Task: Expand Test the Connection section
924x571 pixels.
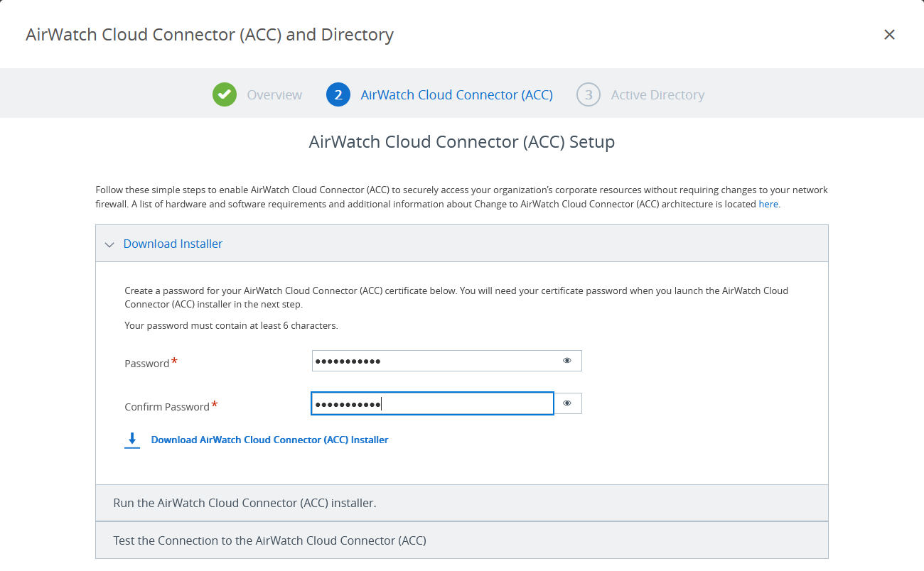Action: click(x=269, y=540)
